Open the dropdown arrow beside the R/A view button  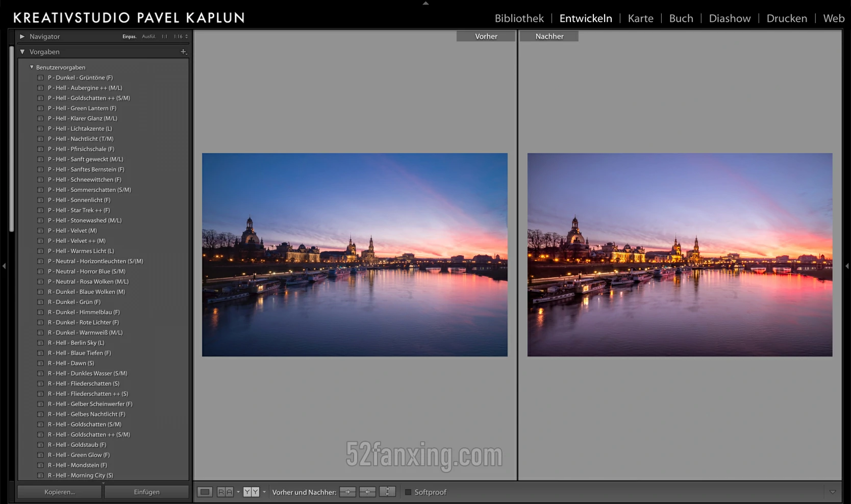pos(238,492)
